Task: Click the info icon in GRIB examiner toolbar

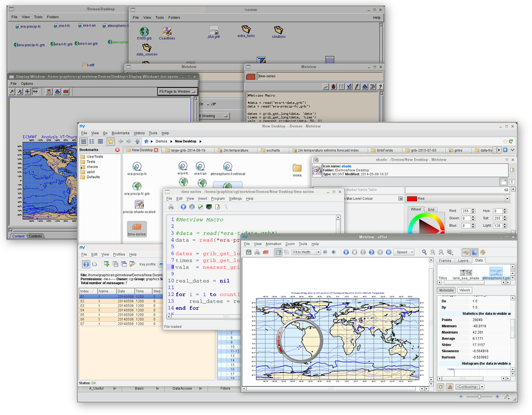Action: (x=86, y=264)
